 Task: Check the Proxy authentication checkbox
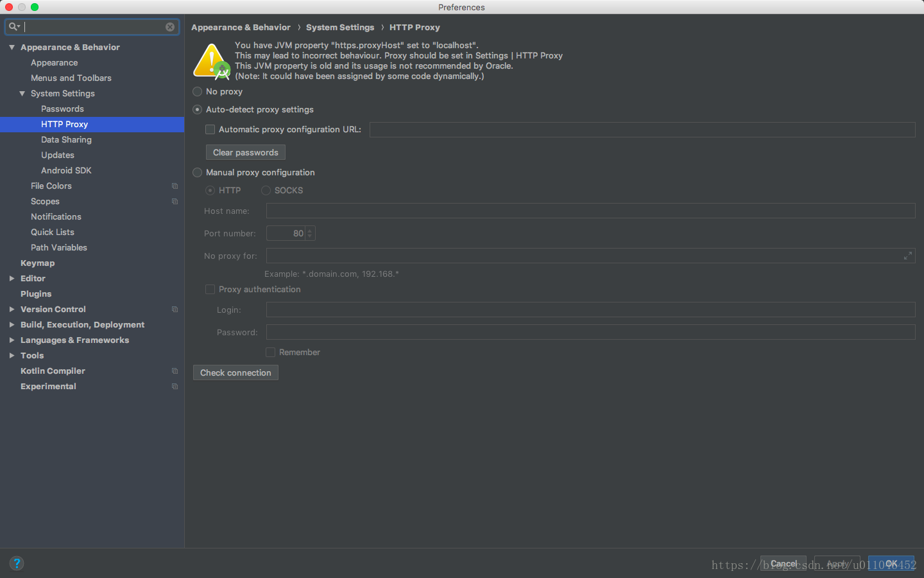(x=210, y=289)
